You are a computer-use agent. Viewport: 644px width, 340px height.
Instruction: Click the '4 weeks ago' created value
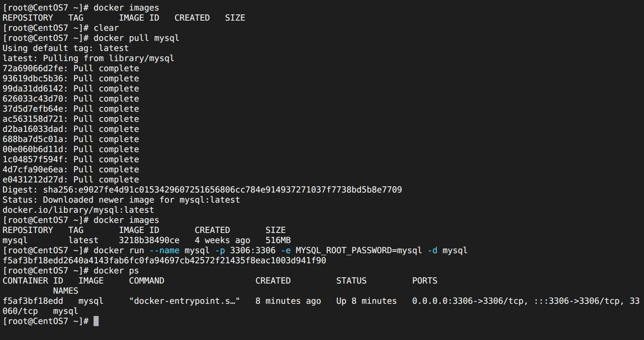[x=223, y=240]
